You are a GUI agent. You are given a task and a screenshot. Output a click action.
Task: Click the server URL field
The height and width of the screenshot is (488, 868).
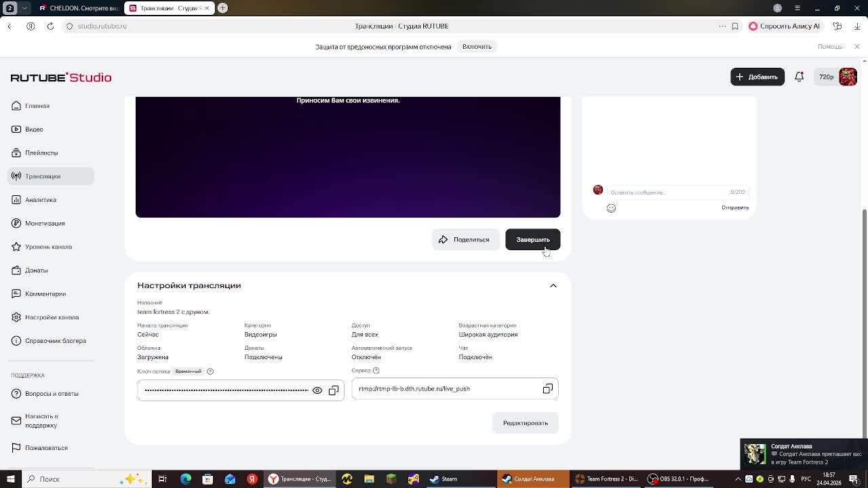pyautogui.click(x=454, y=389)
